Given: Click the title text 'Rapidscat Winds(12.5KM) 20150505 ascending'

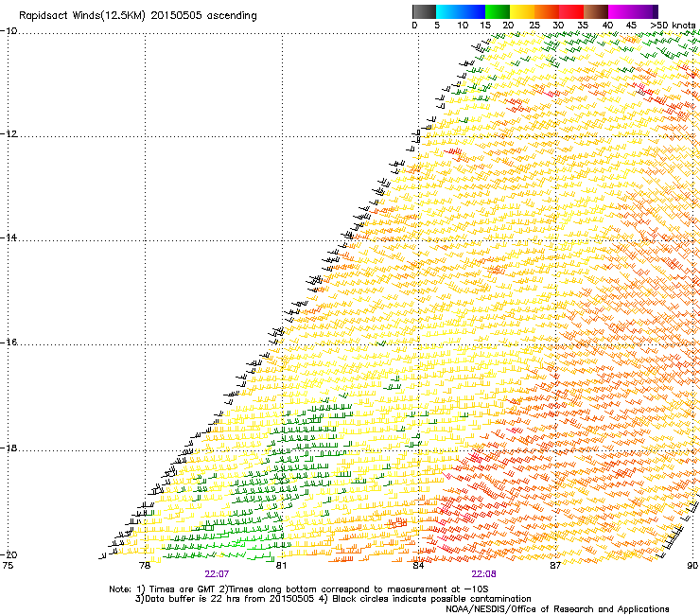Looking at the screenshot, I should pos(138,16).
